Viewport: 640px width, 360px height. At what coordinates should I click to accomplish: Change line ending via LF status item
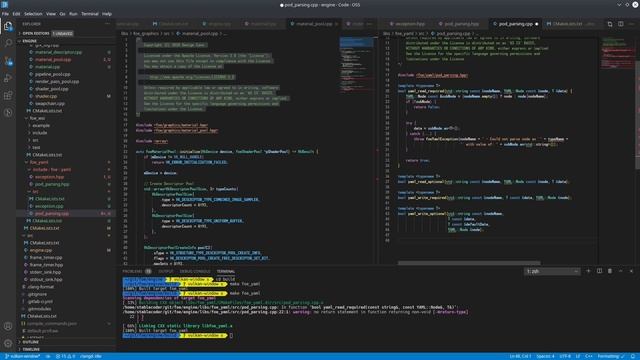click(578, 356)
